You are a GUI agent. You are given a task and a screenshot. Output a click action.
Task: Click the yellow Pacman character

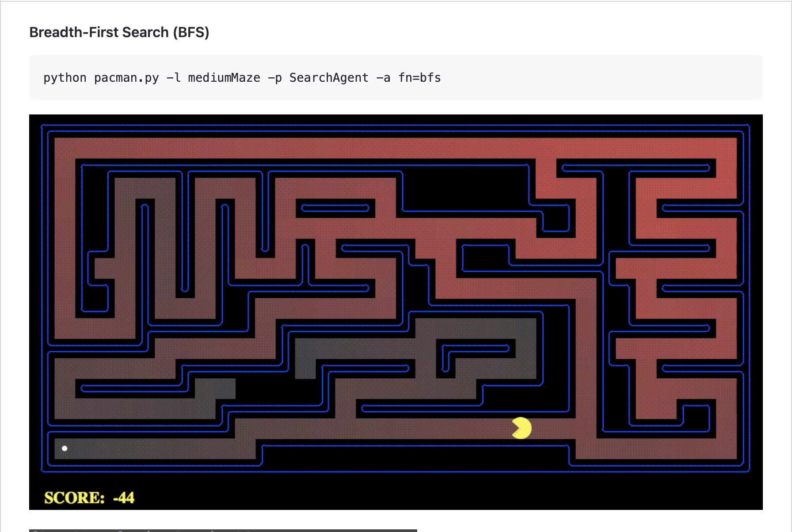(522, 428)
